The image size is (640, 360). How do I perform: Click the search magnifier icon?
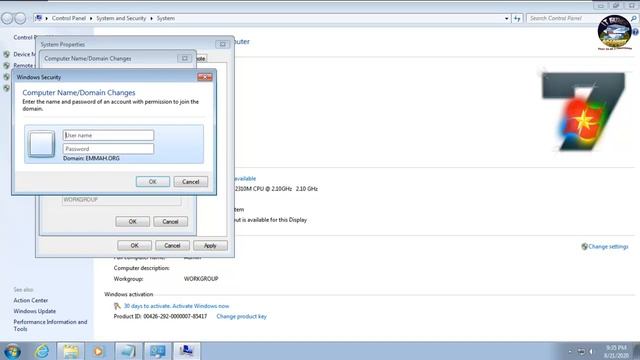click(633, 18)
